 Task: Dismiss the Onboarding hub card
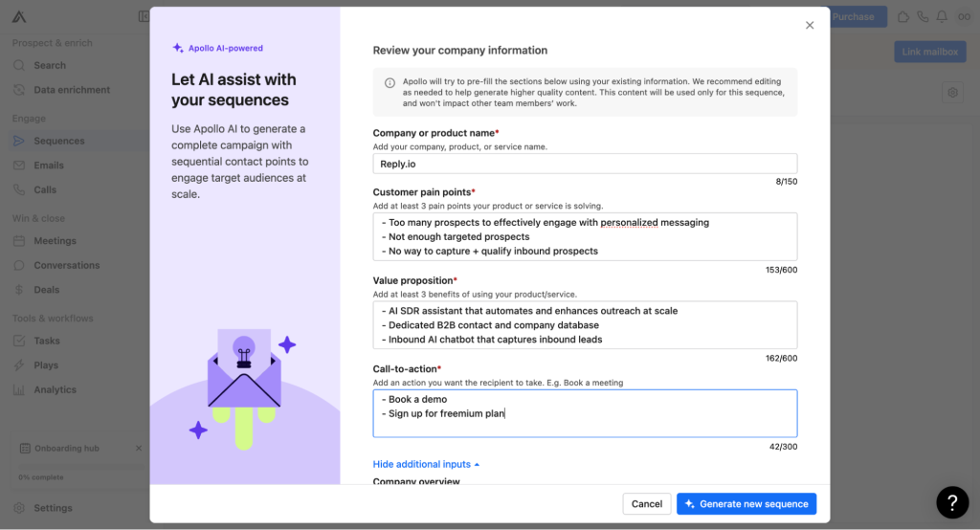(x=139, y=448)
